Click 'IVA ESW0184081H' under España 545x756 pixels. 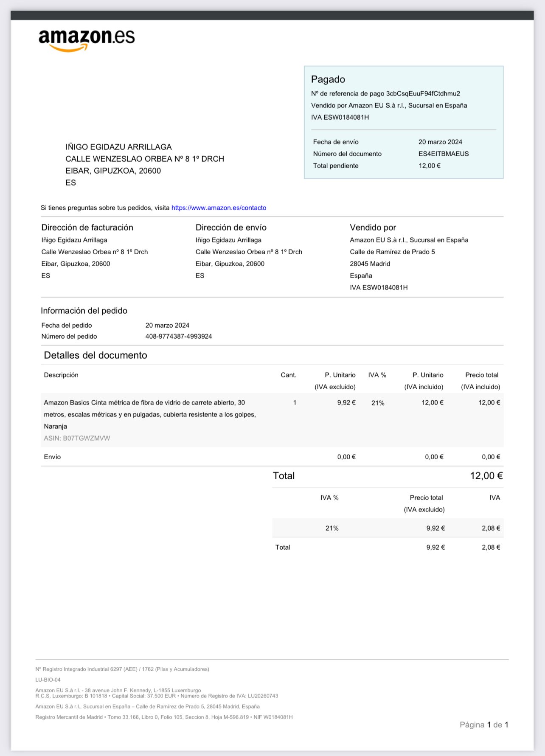point(379,287)
